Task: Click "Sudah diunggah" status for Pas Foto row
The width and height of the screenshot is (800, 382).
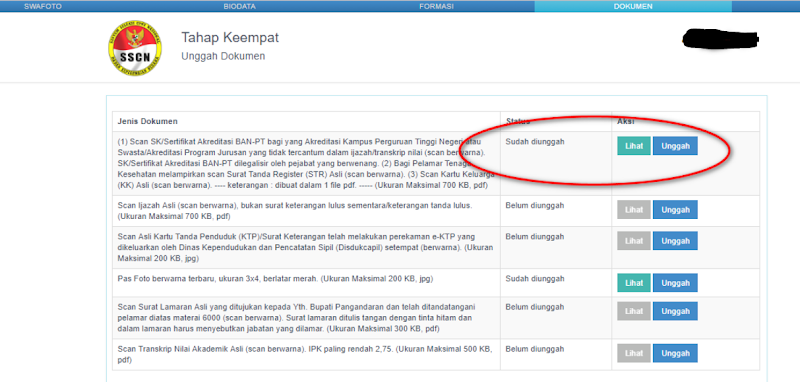Action: [x=535, y=278]
